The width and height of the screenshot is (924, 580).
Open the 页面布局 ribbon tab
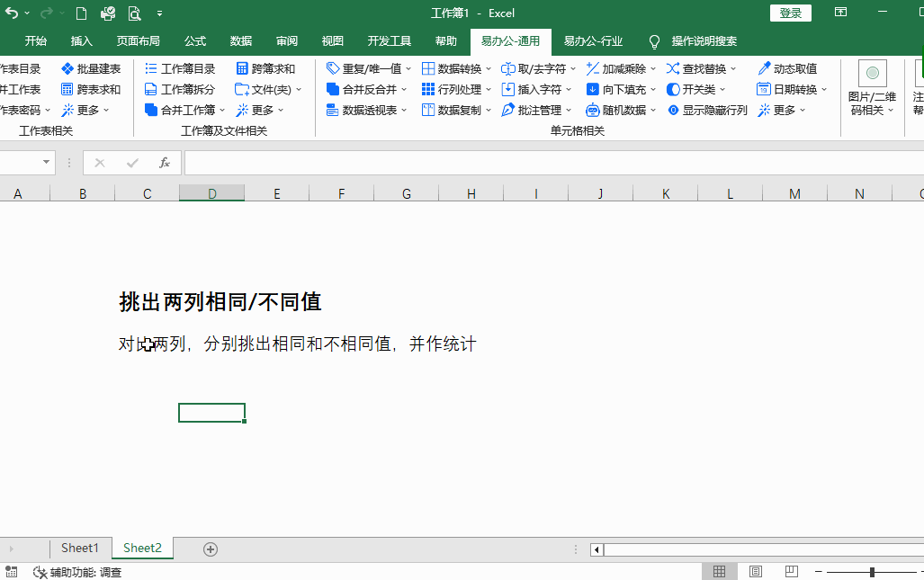[138, 41]
